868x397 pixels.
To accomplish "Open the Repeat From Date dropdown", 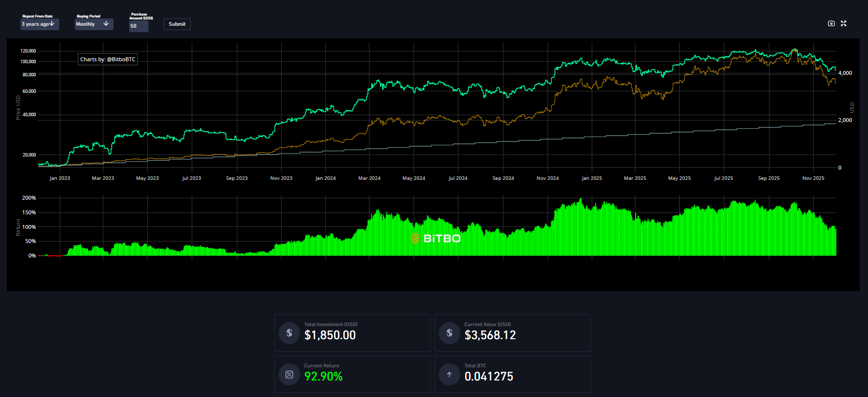I will coord(39,24).
